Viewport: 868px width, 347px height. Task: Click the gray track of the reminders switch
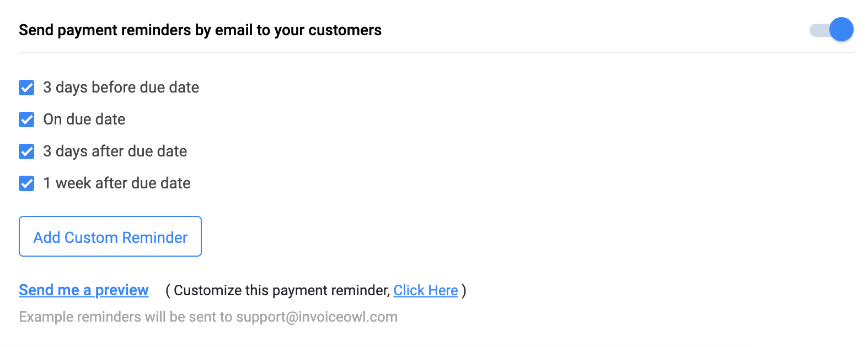pos(818,30)
